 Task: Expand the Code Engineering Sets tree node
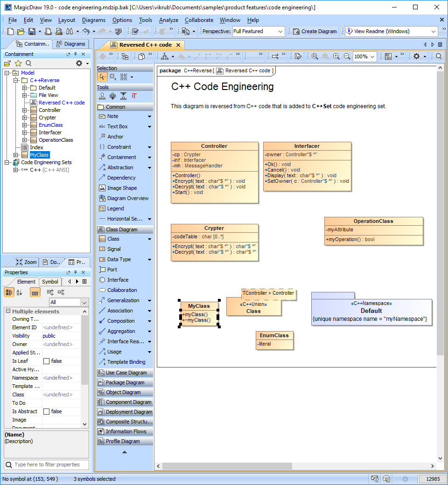pyautogui.click(x=8, y=162)
